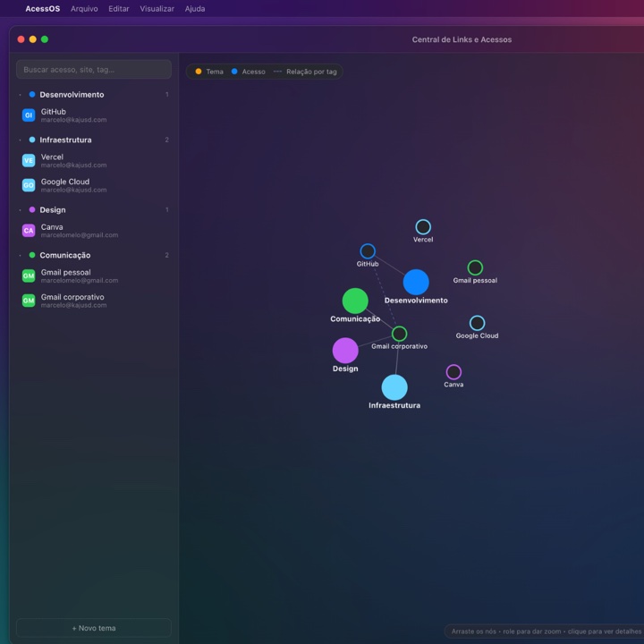Open the Canva entry in sidebar list
The height and width of the screenshot is (644, 644).
[94, 231]
